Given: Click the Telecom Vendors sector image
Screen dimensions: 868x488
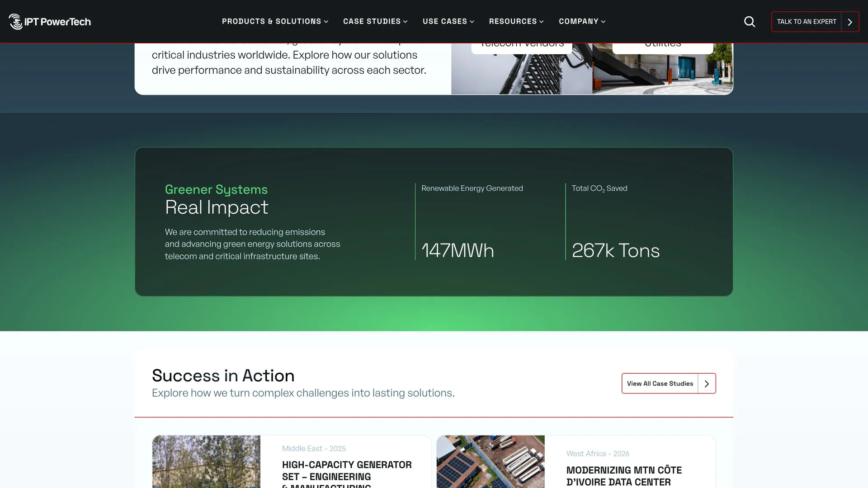Looking at the screenshot, I should click(522, 69).
